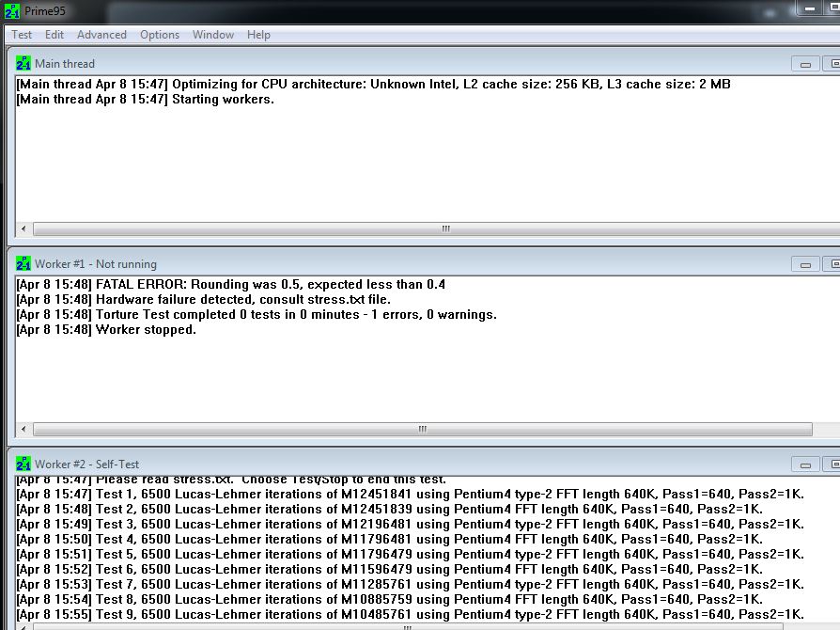Image resolution: width=840 pixels, height=630 pixels.
Task: Click the 'Prime95' title text
Action: pos(45,11)
